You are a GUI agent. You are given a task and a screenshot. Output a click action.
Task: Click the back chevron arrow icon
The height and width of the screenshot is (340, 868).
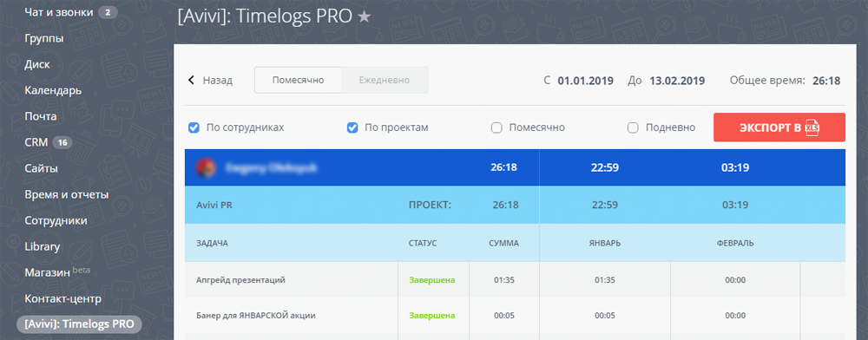[x=192, y=80]
